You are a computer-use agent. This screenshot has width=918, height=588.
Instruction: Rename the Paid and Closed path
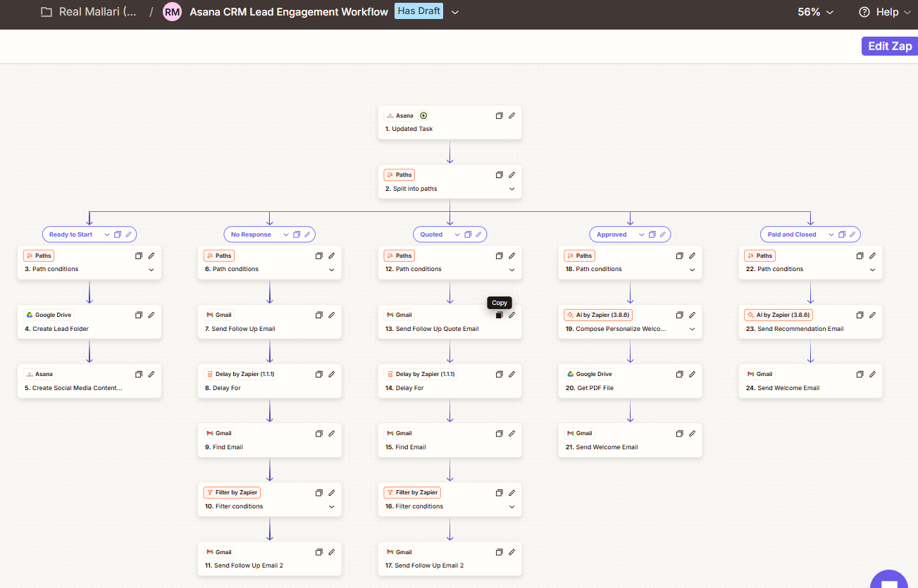(x=853, y=234)
